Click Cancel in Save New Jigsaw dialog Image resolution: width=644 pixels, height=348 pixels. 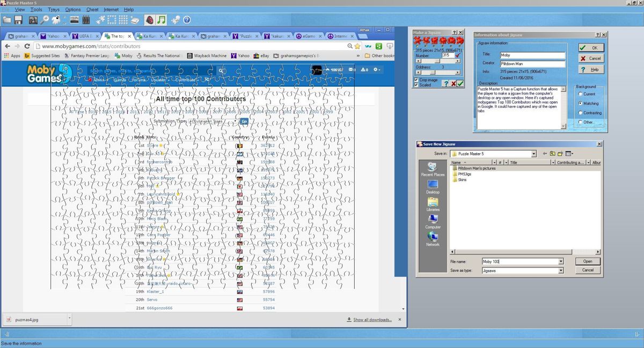coord(588,270)
